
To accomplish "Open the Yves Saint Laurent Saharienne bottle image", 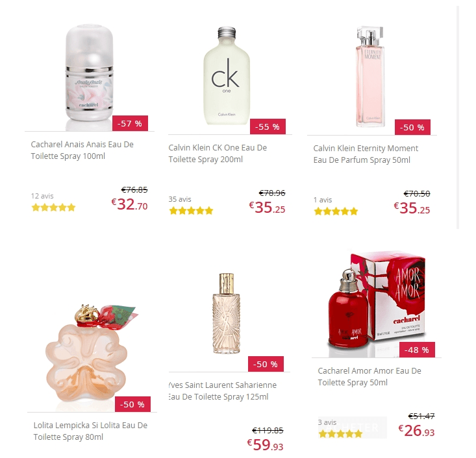I will click(227, 313).
